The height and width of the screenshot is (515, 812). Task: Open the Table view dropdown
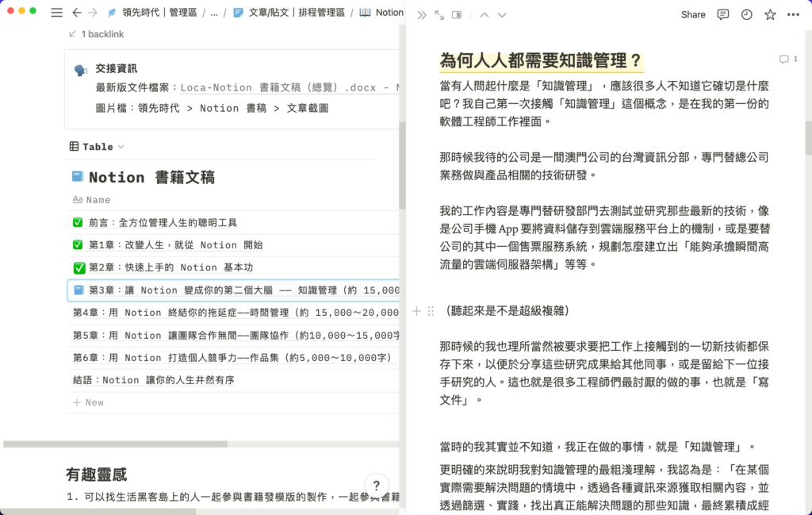point(97,147)
